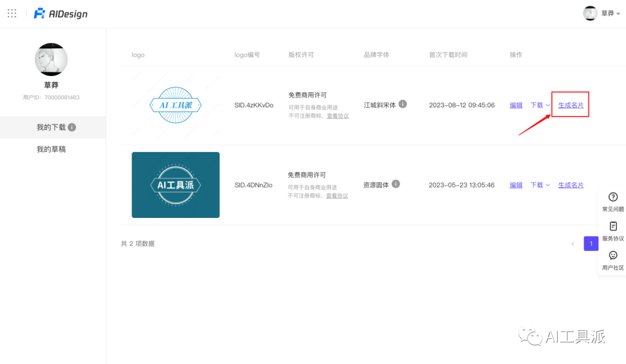
Task: Click the 首次下载时间 column header
Action: [448, 54]
